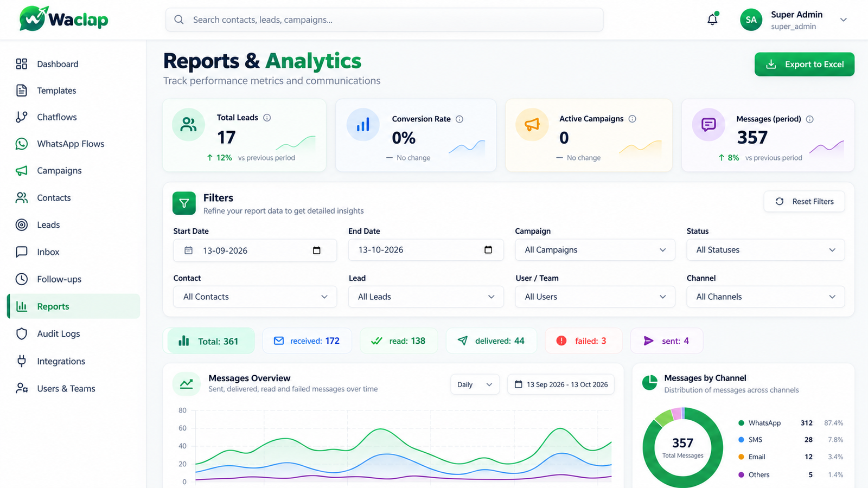The width and height of the screenshot is (868, 488).
Task: Select the sent: 4 chip
Action: click(667, 341)
